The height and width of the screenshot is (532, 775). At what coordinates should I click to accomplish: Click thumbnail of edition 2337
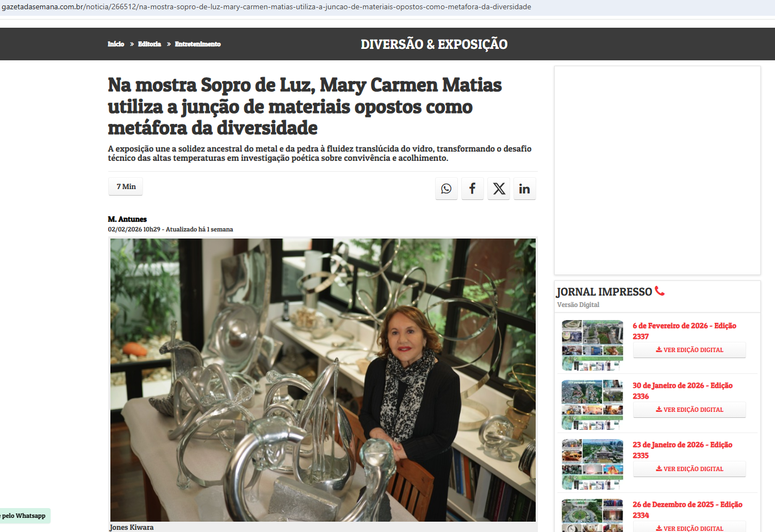tap(592, 345)
